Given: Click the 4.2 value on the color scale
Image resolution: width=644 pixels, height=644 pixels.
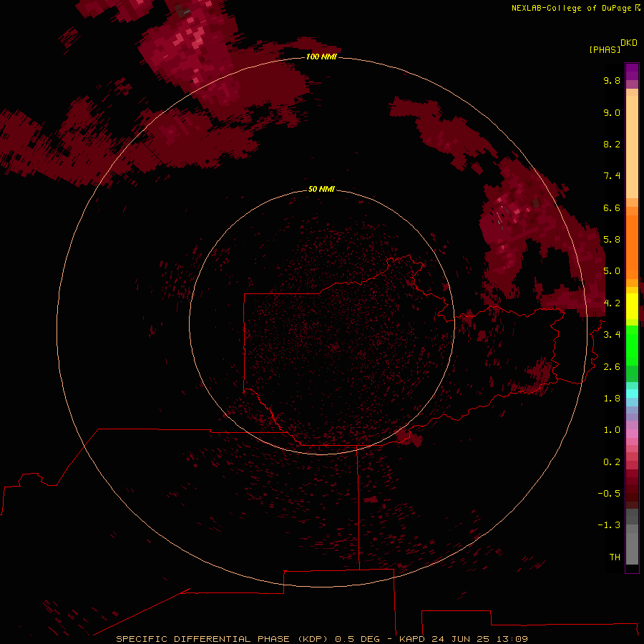Looking at the screenshot, I should pyautogui.click(x=612, y=303).
